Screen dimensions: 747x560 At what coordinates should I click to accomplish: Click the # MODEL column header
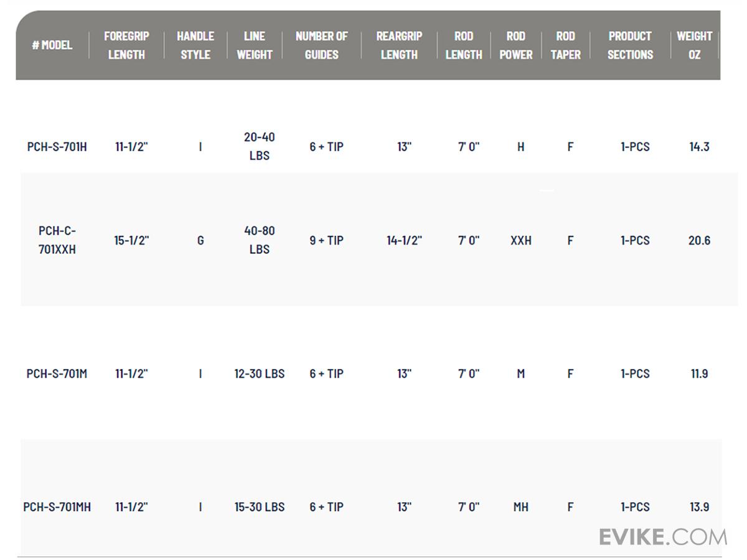point(52,45)
